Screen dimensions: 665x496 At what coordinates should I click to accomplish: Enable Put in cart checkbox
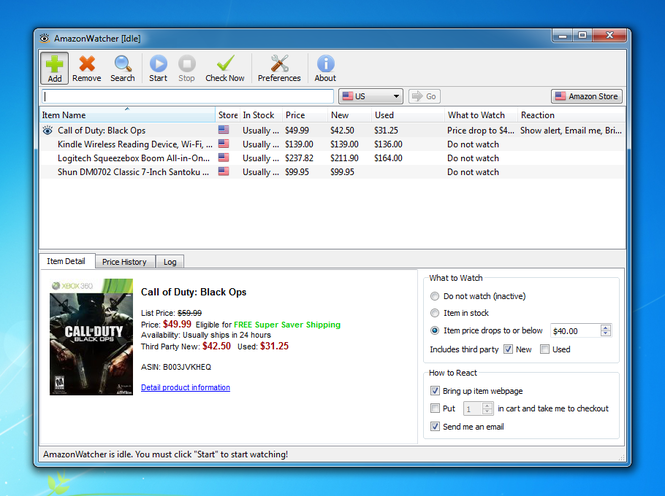point(435,408)
